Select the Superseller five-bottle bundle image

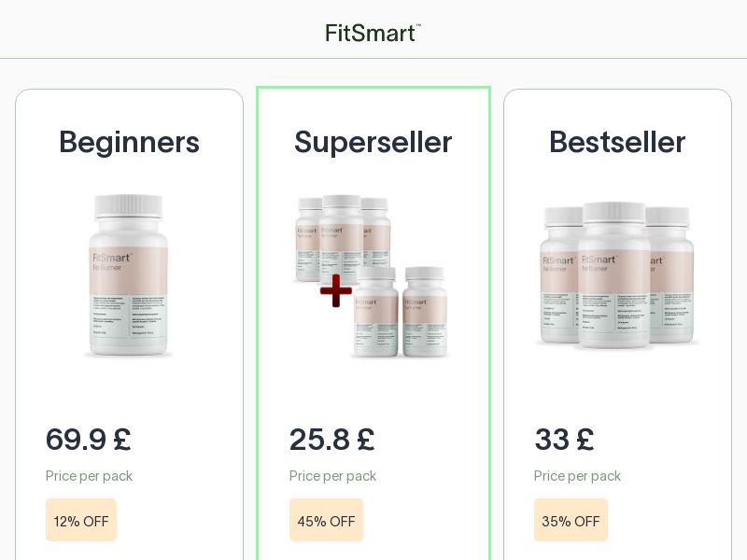coord(373,276)
